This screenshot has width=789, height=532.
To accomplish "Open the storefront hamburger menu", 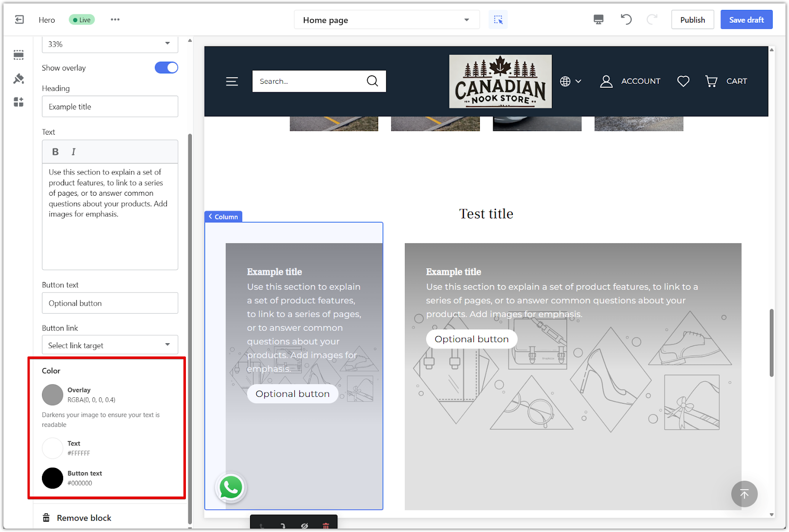I will click(x=232, y=81).
